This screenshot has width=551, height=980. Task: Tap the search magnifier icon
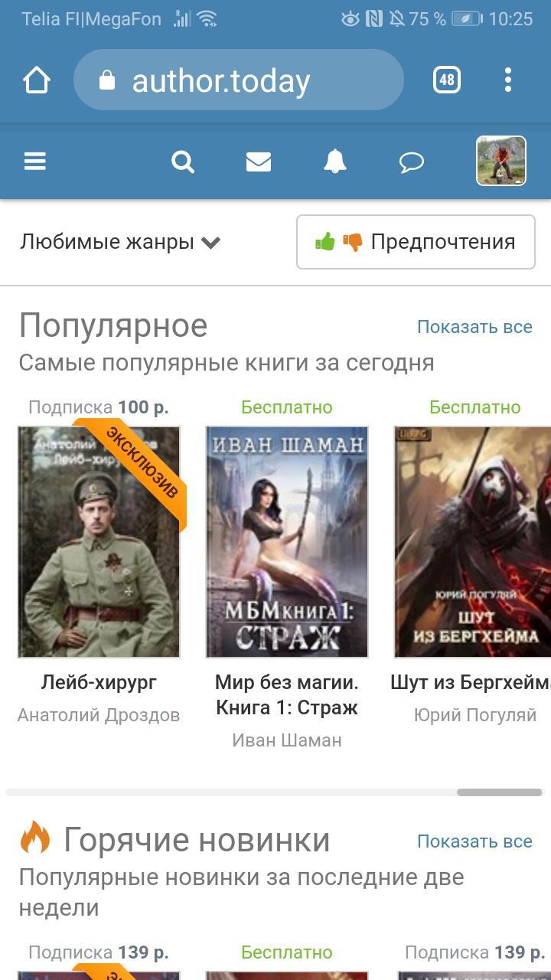click(x=183, y=162)
